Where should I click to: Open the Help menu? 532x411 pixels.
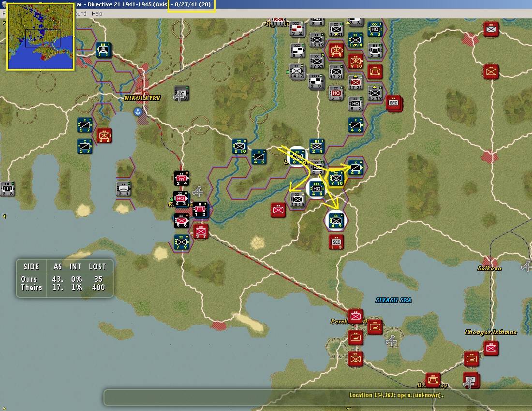pyautogui.click(x=97, y=14)
